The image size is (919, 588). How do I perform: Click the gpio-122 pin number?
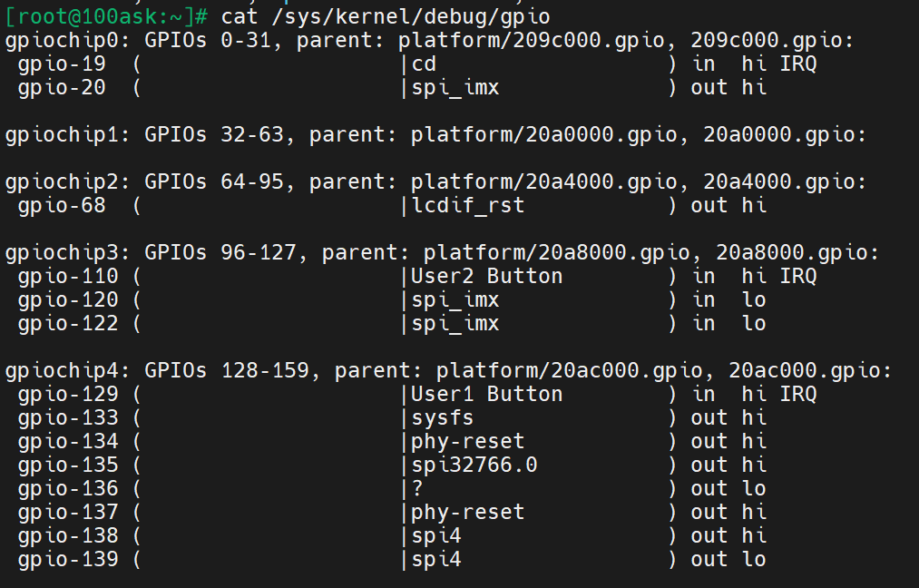click(68, 323)
